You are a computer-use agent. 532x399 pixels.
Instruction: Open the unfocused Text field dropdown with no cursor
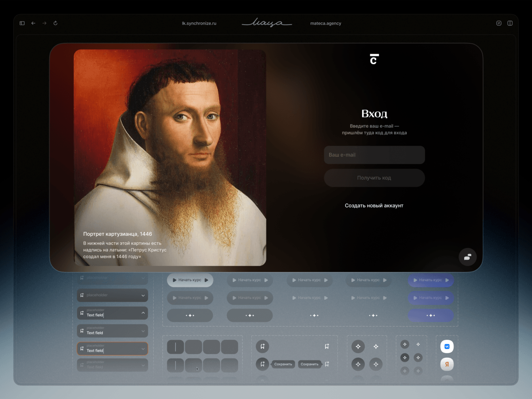point(113,331)
